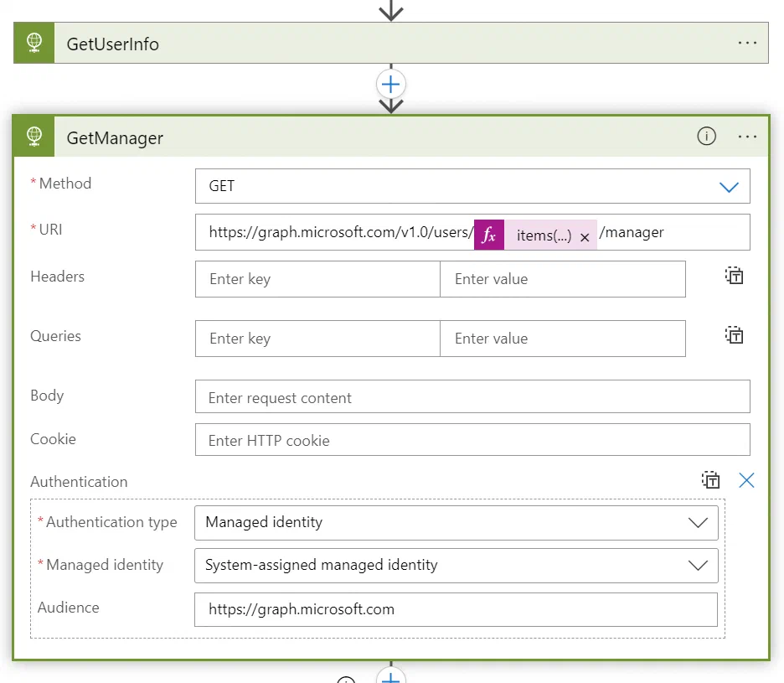Image resolution: width=784 pixels, height=683 pixels.
Task: Focus the Queries Enter value field
Action: tap(563, 339)
